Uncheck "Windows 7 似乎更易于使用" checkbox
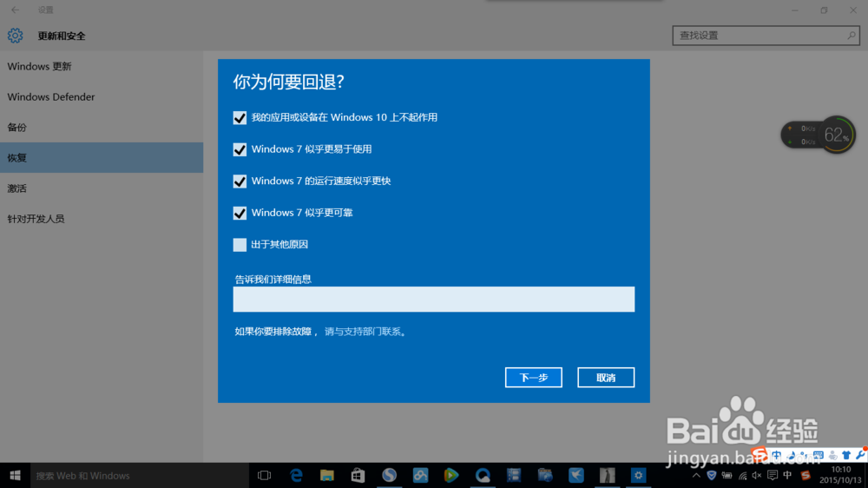Viewport: 868px width, 488px height. click(240, 149)
